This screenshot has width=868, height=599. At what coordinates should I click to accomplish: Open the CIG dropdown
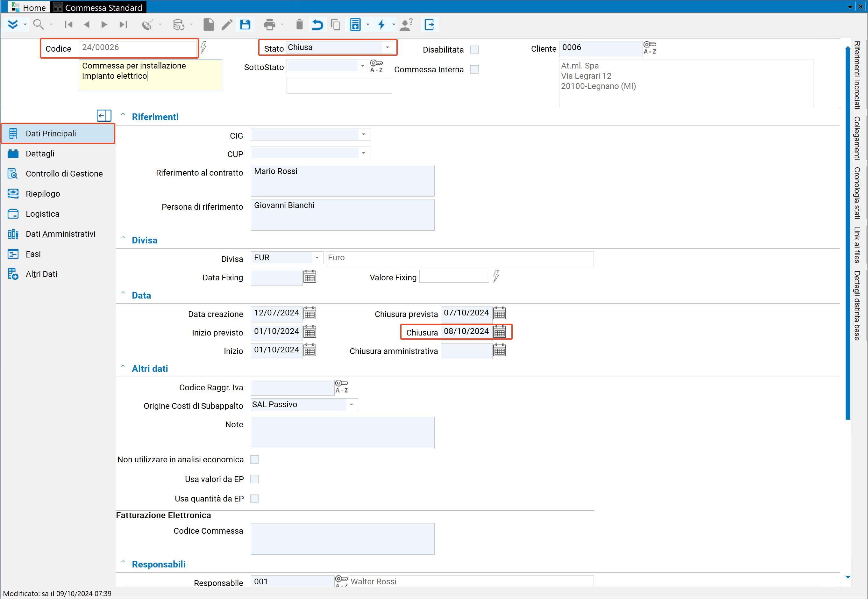pos(364,134)
